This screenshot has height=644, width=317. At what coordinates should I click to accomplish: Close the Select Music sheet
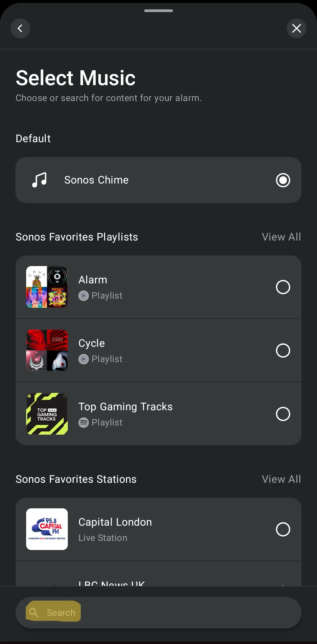(296, 28)
